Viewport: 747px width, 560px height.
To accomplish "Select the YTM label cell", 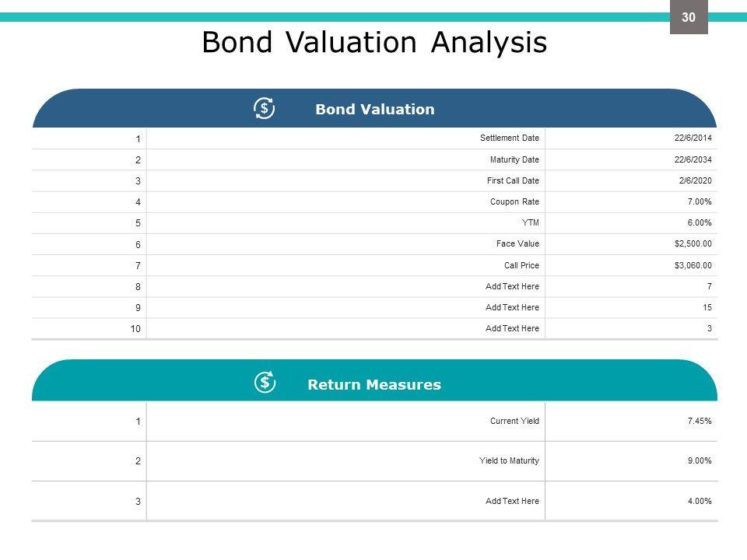I will 531,222.
